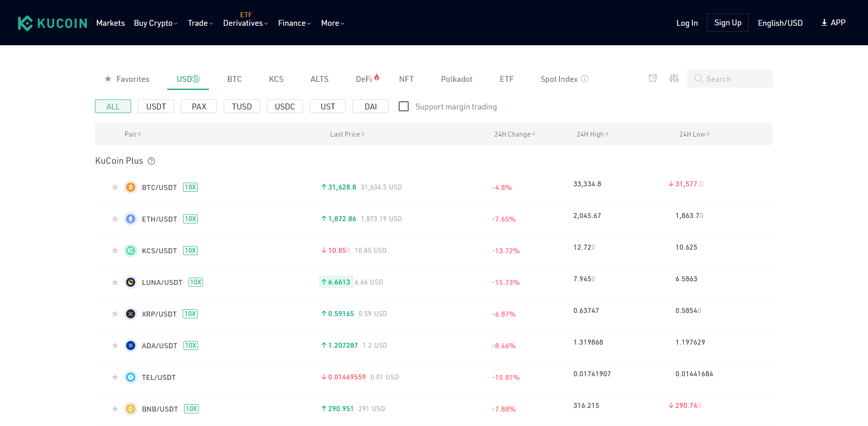Open the Finance dropdown menu

294,23
